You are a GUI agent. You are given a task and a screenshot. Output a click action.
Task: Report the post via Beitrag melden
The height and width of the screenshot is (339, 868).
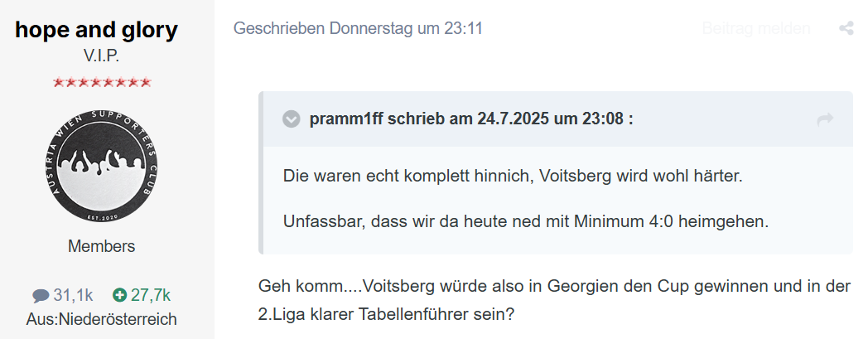pyautogui.click(x=756, y=28)
